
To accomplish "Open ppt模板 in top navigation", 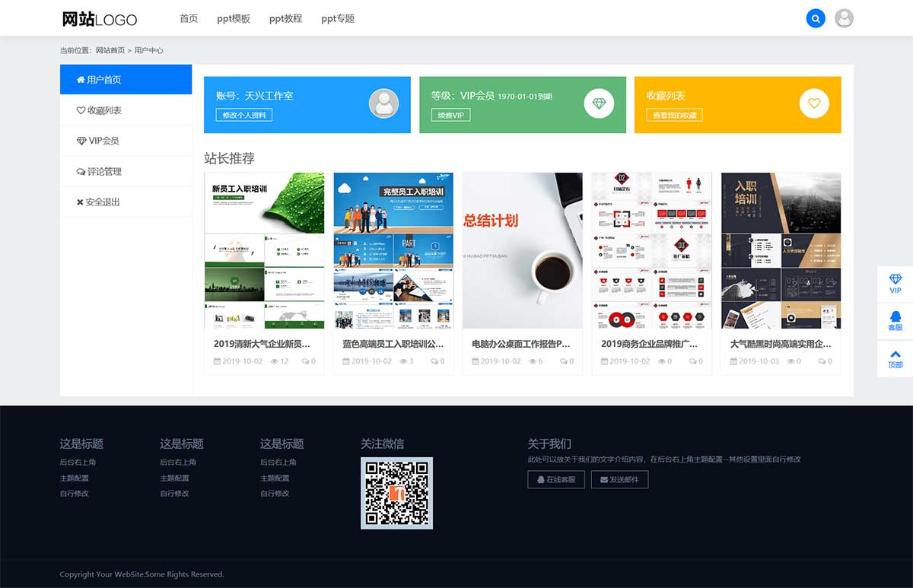I will (234, 18).
